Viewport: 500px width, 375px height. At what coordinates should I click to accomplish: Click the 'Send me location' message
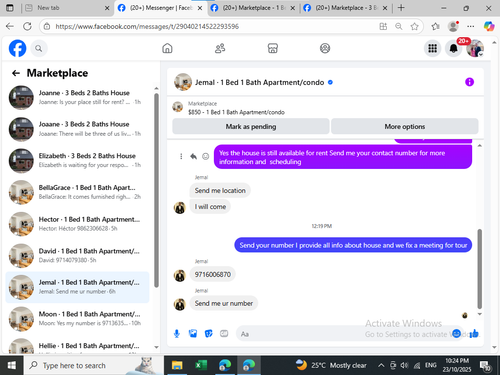tap(220, 190)
